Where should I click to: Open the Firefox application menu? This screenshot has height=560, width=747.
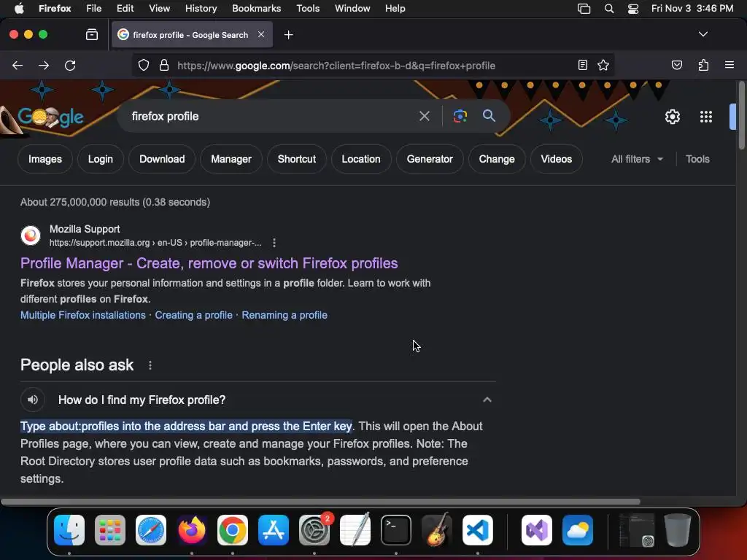point(729,65)
